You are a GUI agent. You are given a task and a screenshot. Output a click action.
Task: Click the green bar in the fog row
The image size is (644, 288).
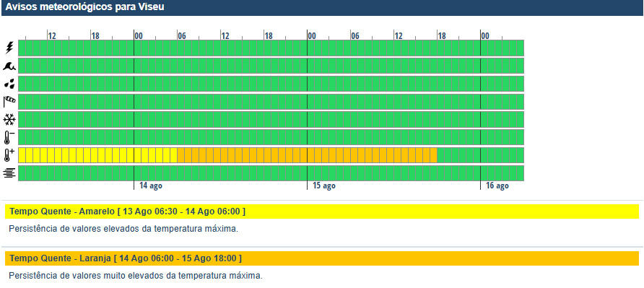[271, 173]
